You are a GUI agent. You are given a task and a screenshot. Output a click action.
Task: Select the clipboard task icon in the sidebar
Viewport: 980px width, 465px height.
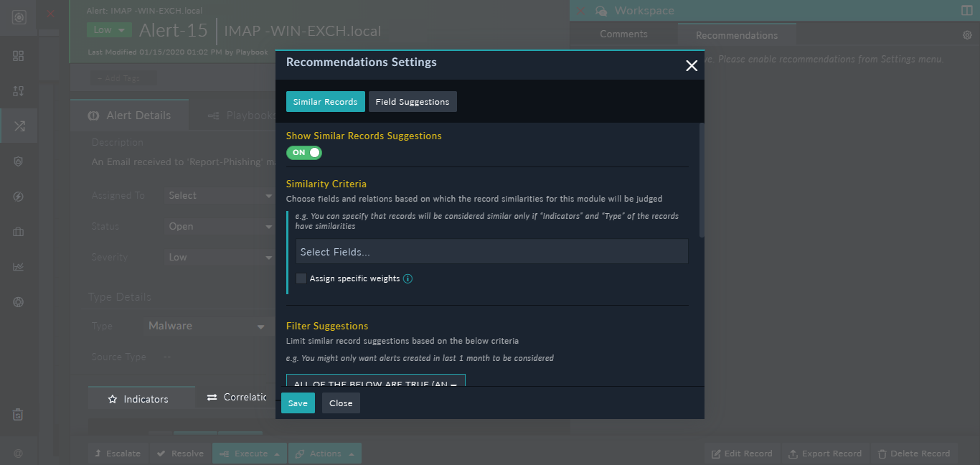[18, 414]
